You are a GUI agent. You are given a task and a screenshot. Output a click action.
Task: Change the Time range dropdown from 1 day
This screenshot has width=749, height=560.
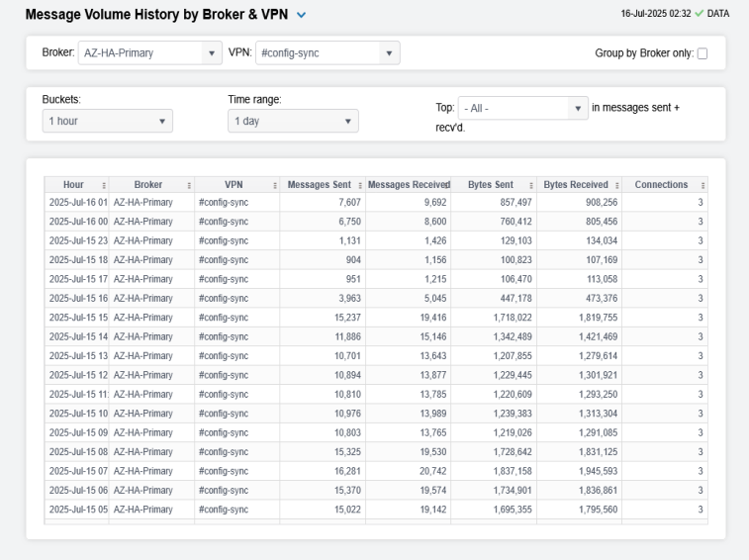[x=293, y=121]
